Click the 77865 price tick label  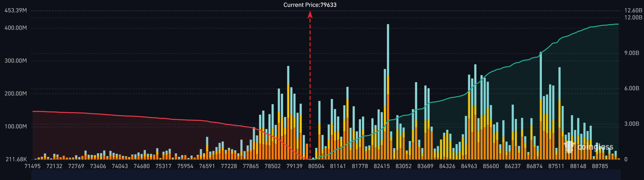[251, 166]
